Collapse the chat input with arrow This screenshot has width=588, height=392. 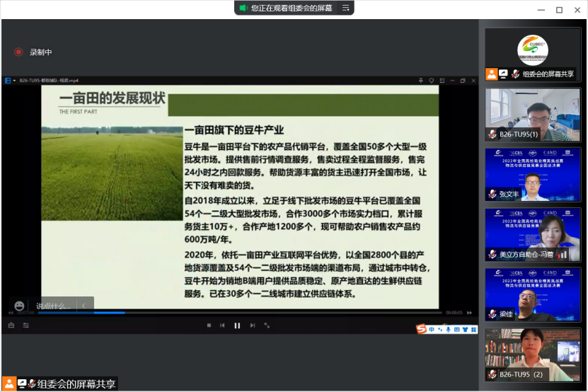pyautogui.click(x=83, y=306)
